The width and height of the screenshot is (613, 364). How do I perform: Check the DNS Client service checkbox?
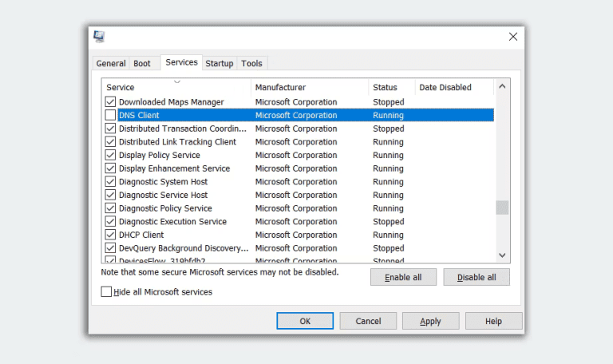click(x=110, y=115)
